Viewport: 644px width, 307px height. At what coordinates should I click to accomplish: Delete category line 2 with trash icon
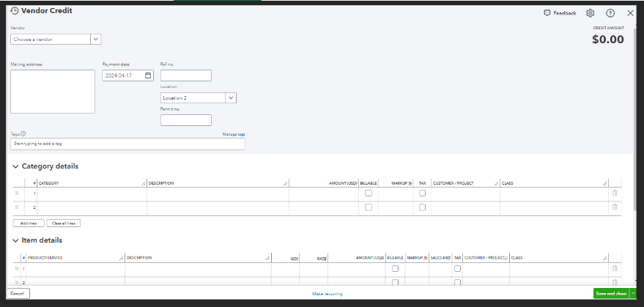[x=615, y=207]
